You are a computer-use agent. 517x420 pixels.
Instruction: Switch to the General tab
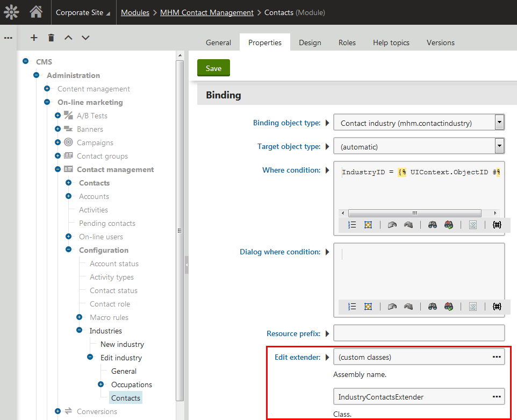218,42
